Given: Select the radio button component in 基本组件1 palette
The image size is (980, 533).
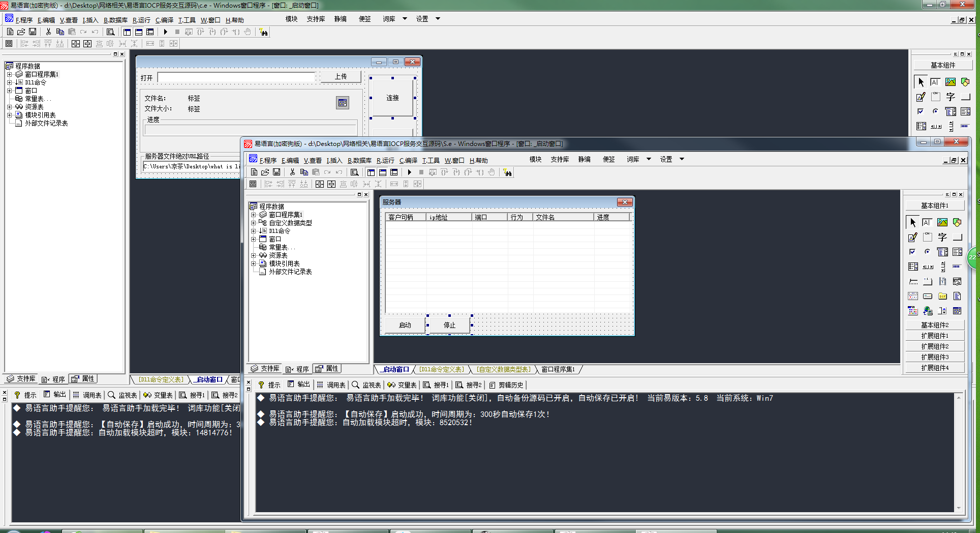Looking at the screenshot, I should coord(928,252).
